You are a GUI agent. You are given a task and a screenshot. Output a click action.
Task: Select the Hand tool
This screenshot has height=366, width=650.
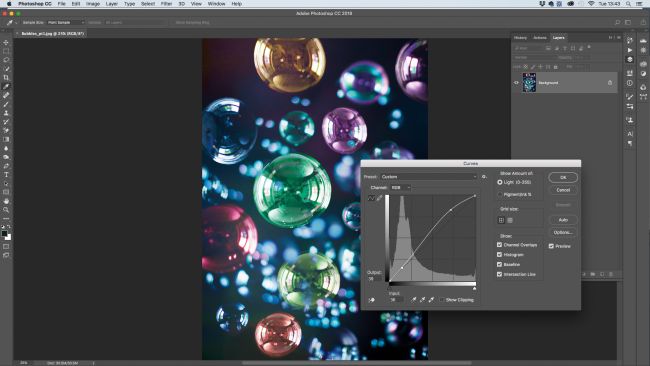(x=6, y=201)
